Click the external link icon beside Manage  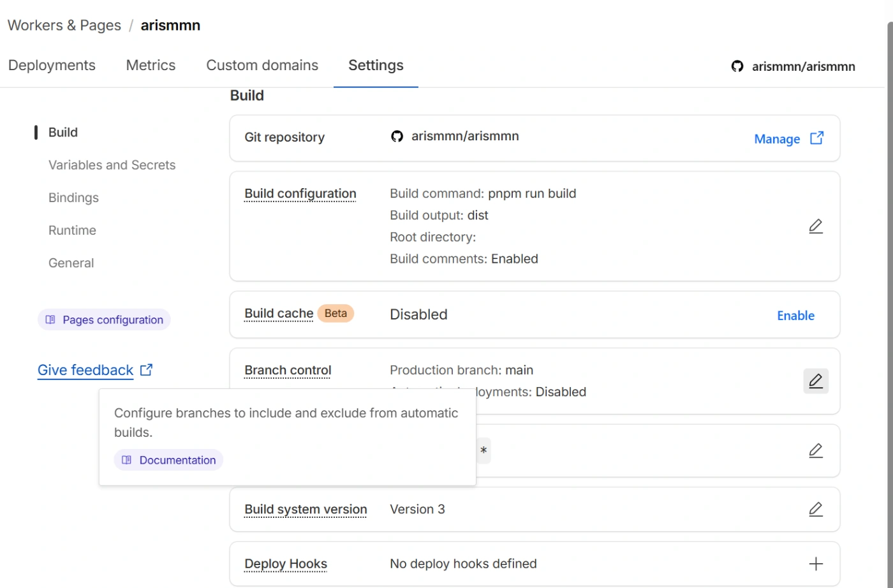tap(816, 138)
